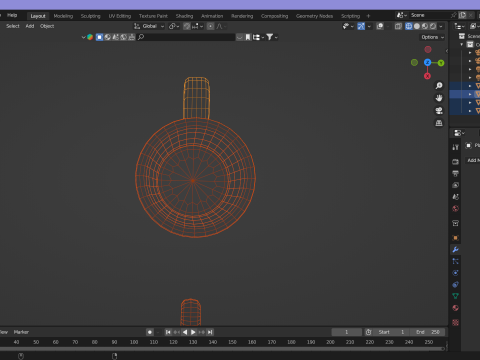Open the Render properties tab
Screen dimensions: 480x360
click(x=455, y=162)
